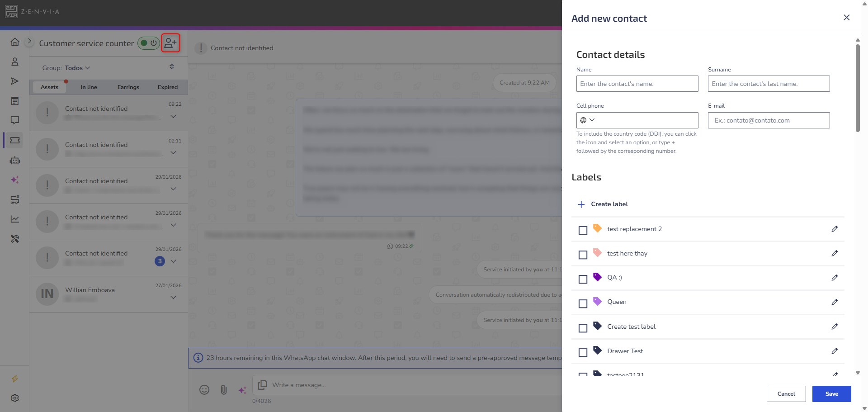Open the flows configuration icon in sidebar
This screenshot has width=868, height=412.
[x=15, y=199]
